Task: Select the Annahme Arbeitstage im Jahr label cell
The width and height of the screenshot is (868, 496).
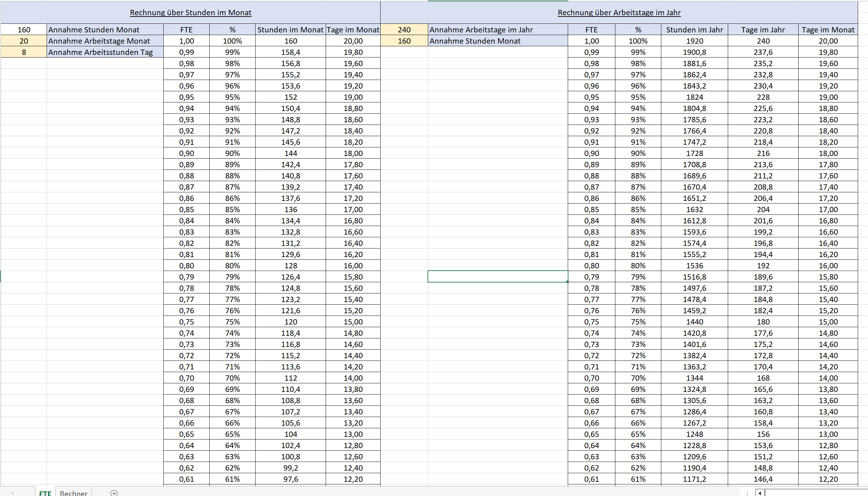Action: tap(498, 30)
